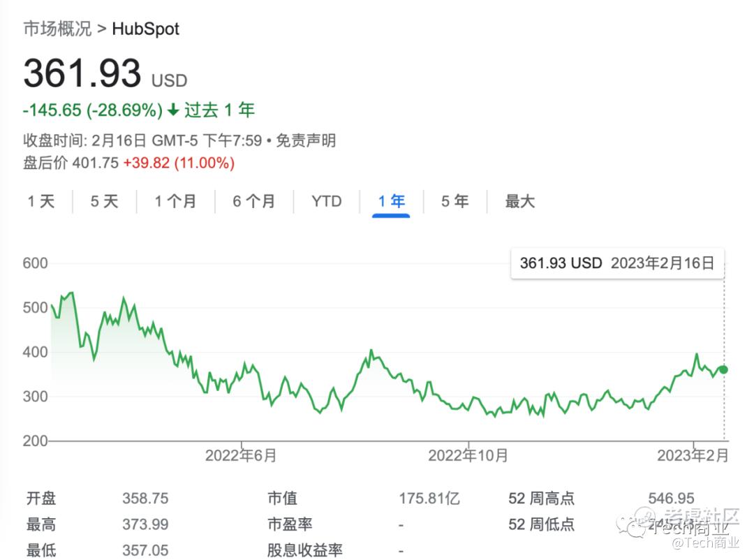Choose the YTD range tab
The width and height of the screenshot is (754, 560).
pos(327,201)
